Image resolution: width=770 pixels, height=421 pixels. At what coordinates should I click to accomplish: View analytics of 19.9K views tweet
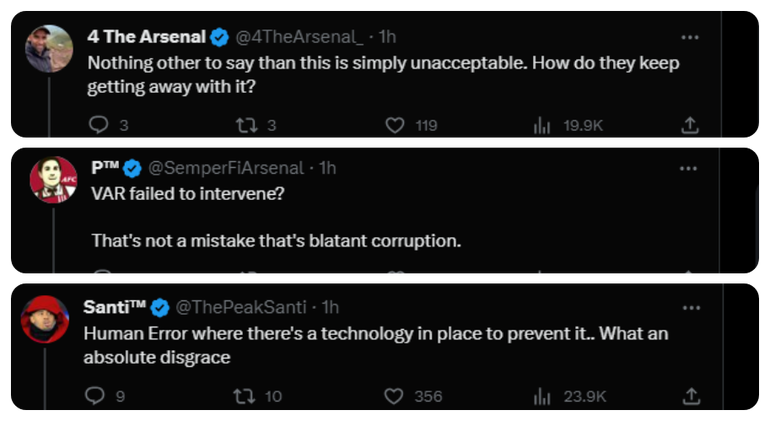(x=543, y=126)
